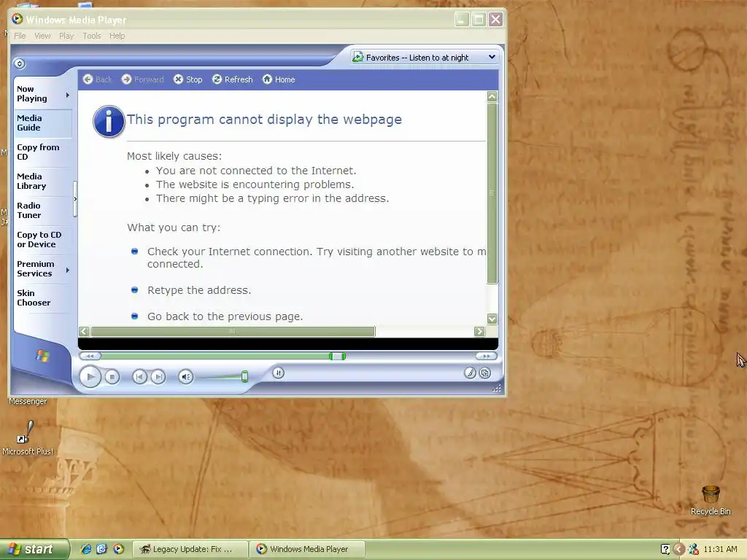Image resolution: width=747 pixels, height=560 pixels.
Task: Select the Microsoft Plus! desktop shortcut
Action: coord(28,437)
